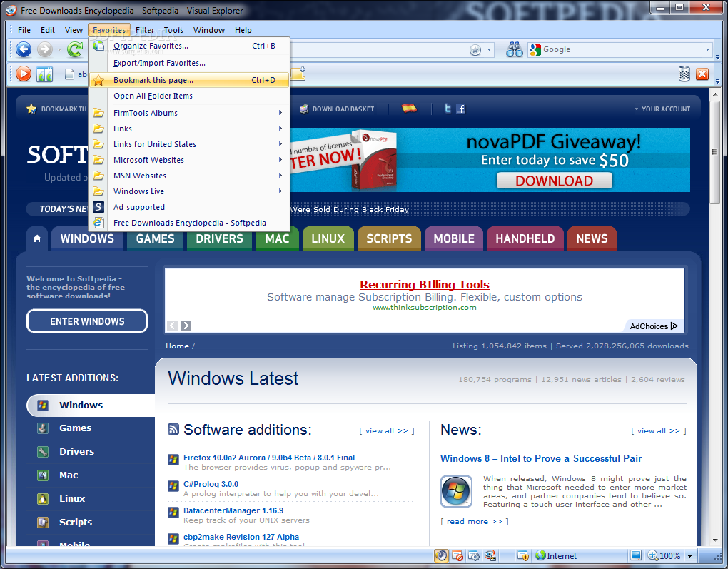
Task: Open the Tools menu
Action: (173, 30)
